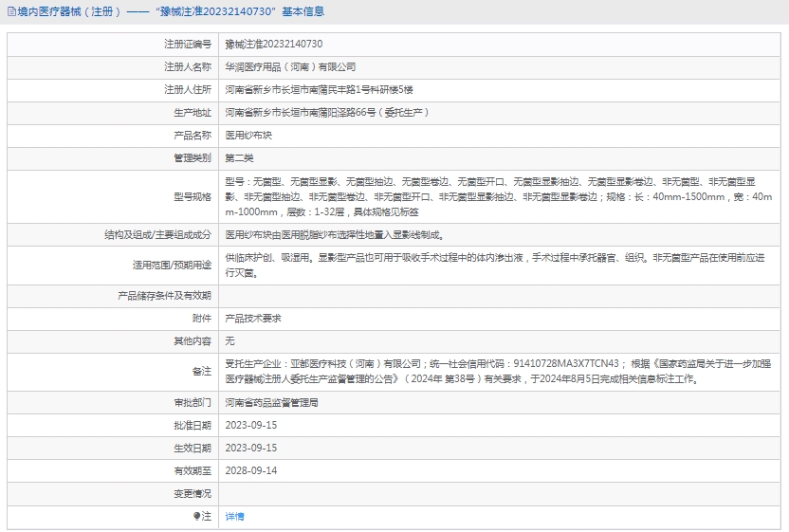The height and width of the screenshot is (532, 789).
Task: Select the product name 医用纱布块
Action: pos(248,136)
